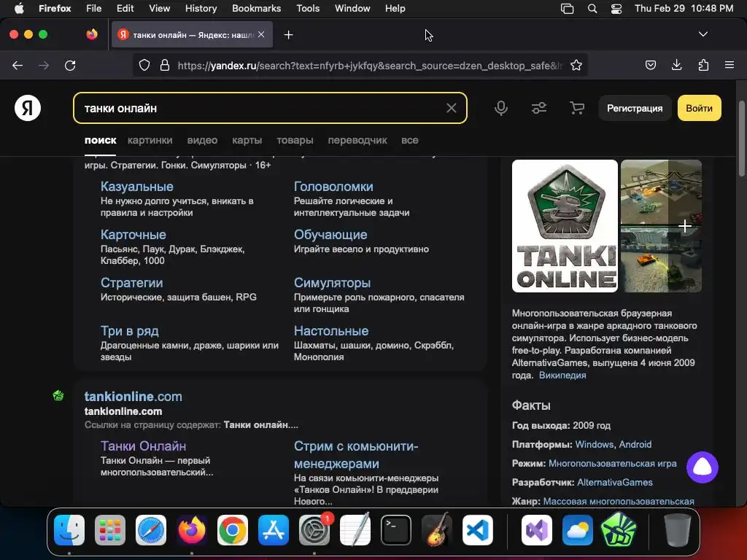Open the Настольные games link
Viewport: 747px width, 560px height.
(331, 331)
